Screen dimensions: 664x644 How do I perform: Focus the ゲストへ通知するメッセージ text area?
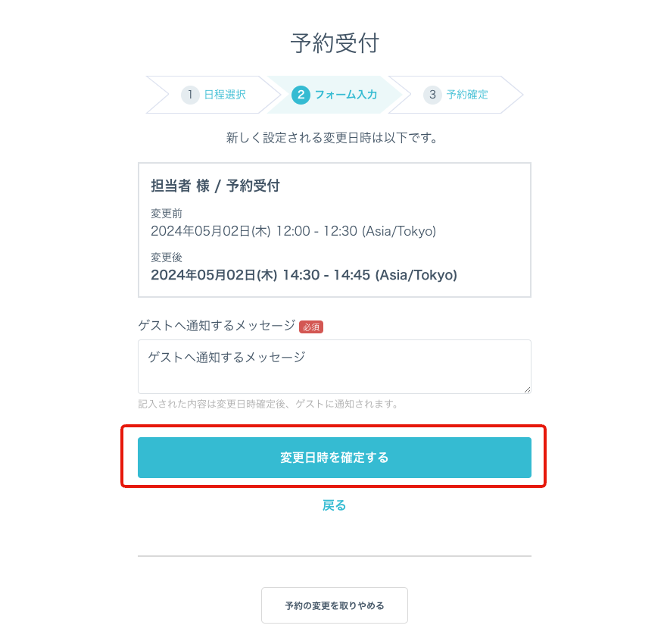point(335,367)
